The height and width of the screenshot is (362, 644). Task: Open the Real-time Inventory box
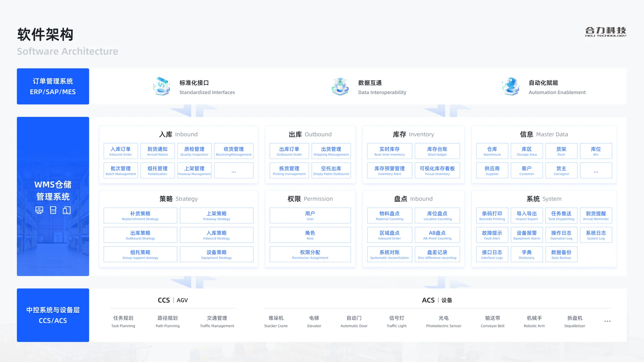(390, 151)
